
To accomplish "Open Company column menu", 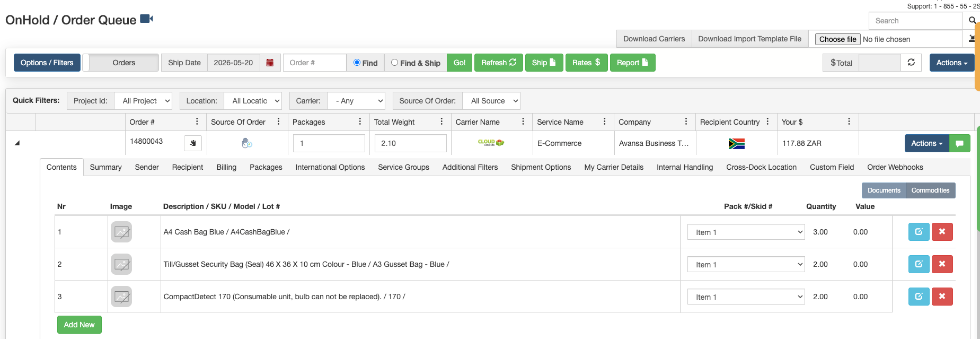I will pyautogui.click(x=686, y=121).
